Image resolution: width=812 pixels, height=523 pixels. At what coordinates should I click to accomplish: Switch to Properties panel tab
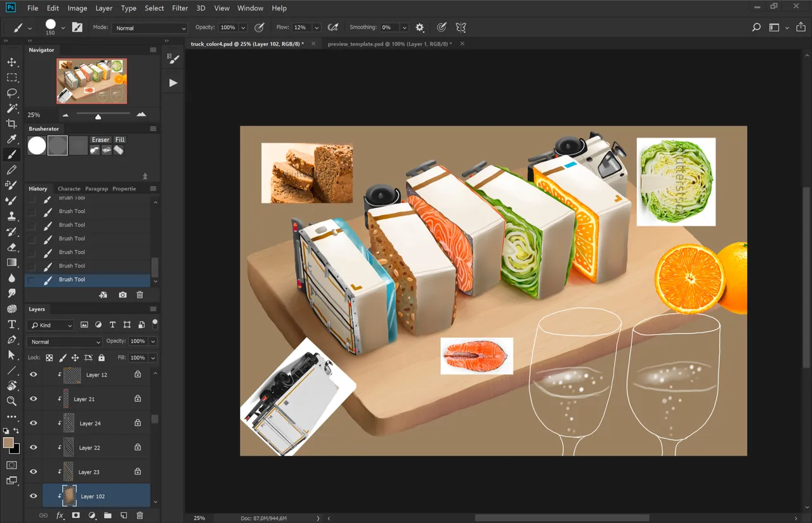124,188
